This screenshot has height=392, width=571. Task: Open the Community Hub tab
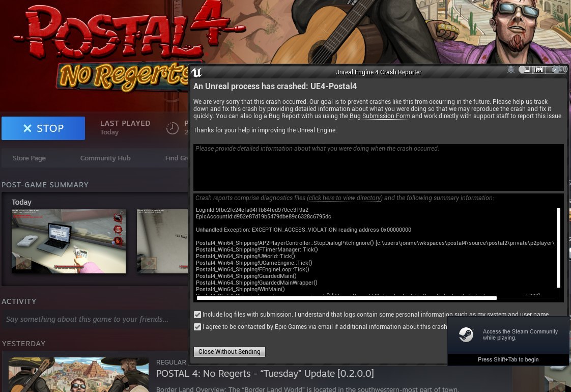tap(105, 158)
